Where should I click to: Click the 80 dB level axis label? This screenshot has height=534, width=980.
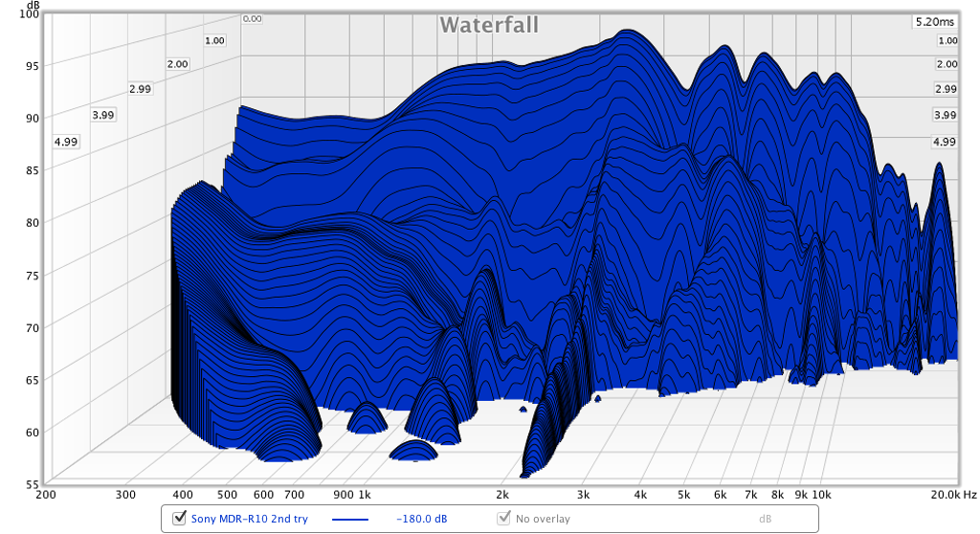pos(32,223)
